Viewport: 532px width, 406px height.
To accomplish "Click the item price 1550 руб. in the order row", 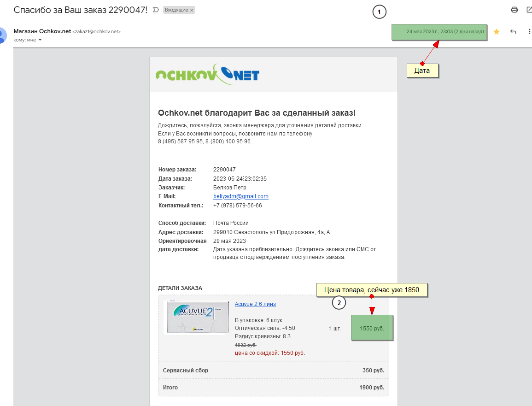I will [x=372, y=328].
